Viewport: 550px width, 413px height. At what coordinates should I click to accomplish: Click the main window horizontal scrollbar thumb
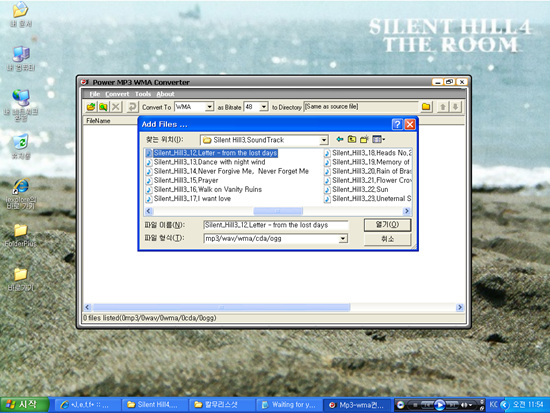pyautogui.click(x=222, y=307)
